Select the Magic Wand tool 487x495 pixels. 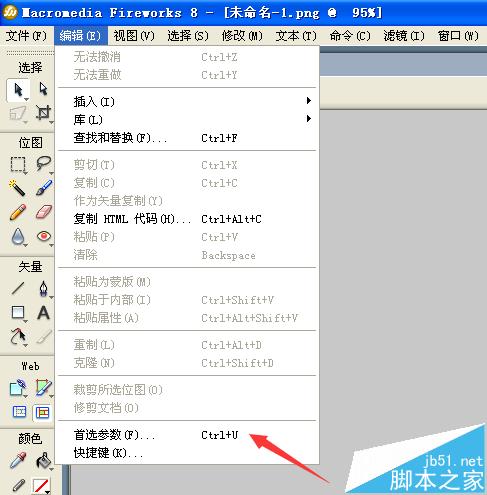coord(17,188)
